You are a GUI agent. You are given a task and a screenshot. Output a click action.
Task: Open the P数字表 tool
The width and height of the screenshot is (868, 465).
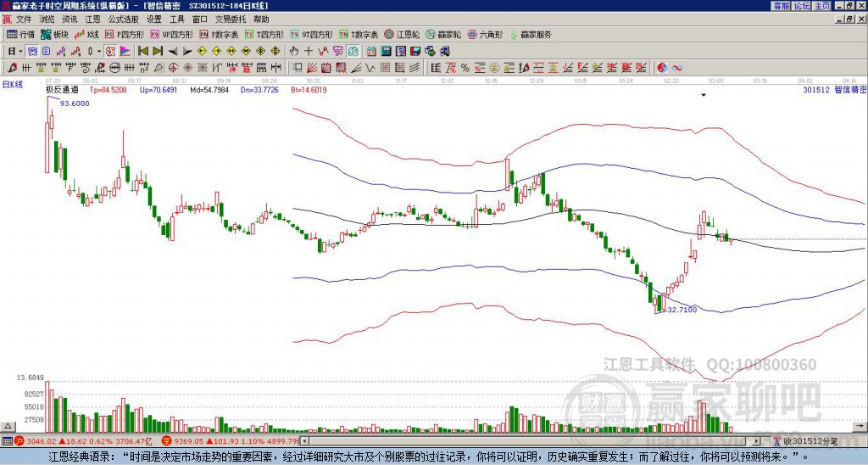(x=219, y=34)
